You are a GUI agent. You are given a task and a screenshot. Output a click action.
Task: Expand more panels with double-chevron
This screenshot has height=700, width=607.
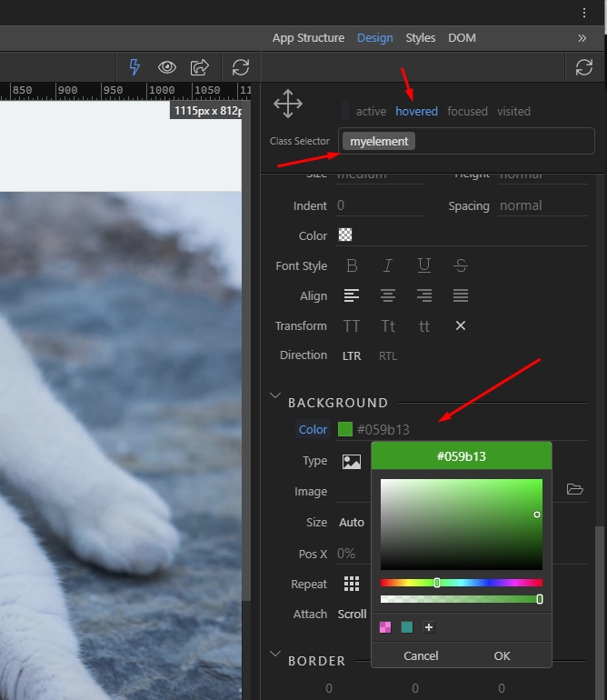click(582, 38)
